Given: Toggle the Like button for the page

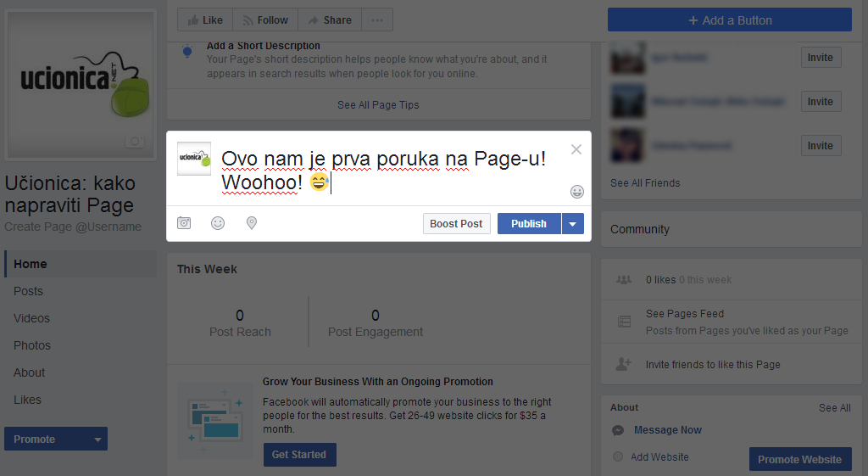Looking at the screenshot, I should (204, 20).
